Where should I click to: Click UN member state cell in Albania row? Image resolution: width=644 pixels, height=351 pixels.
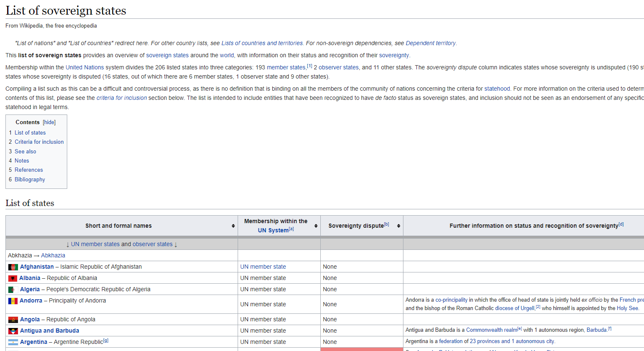(x=279, y=278)
